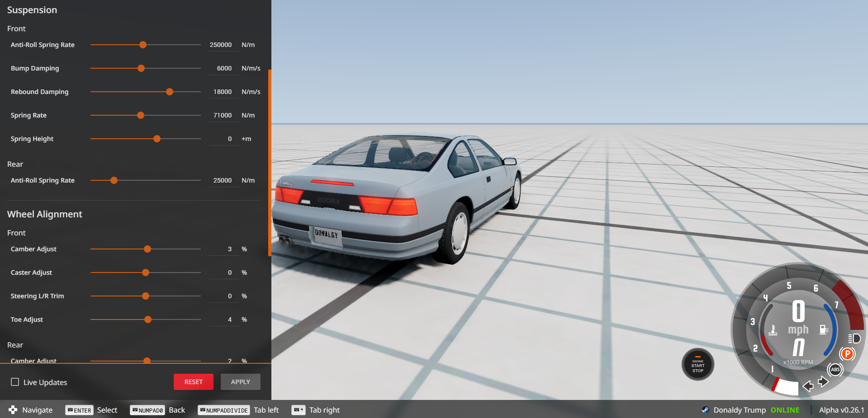The height and width of the screenshot is (418, 868).
Task: Click the Spring Height label
Action: 32,139
